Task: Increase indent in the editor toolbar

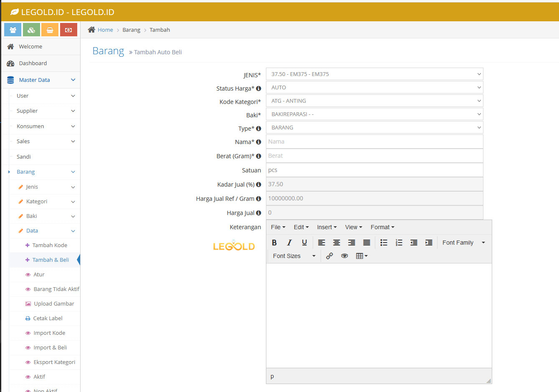Action: click(x=428, y=242)
